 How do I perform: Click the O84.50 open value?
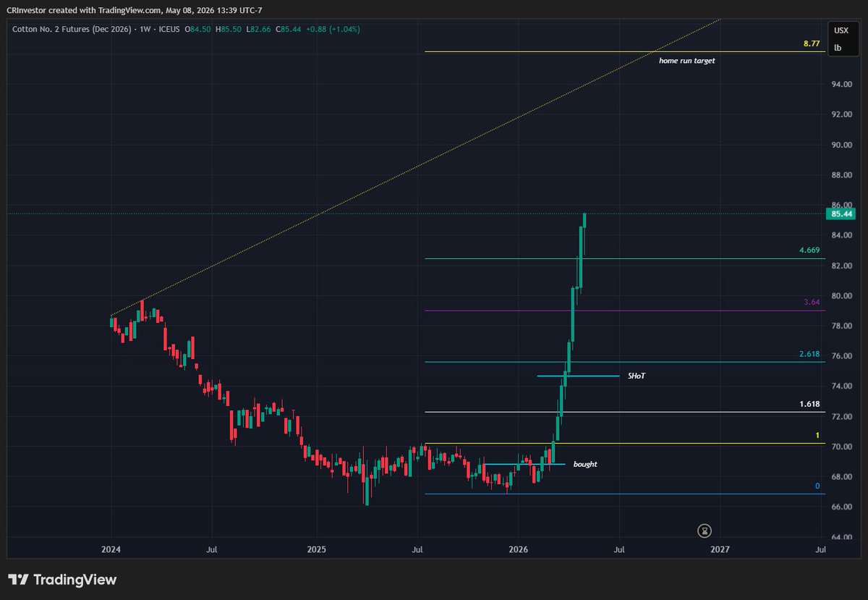[x=197, y=29]
